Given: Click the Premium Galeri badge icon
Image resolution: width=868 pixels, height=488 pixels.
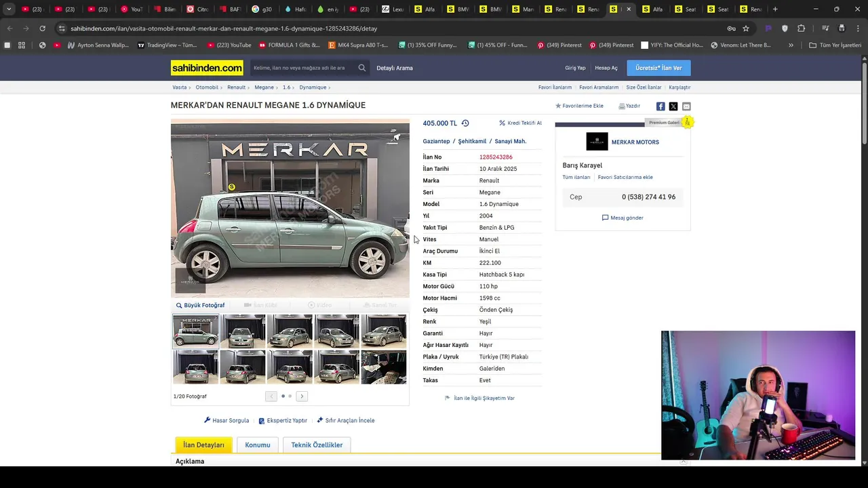Looking at the screenshot, I should (x=687, y=122).
